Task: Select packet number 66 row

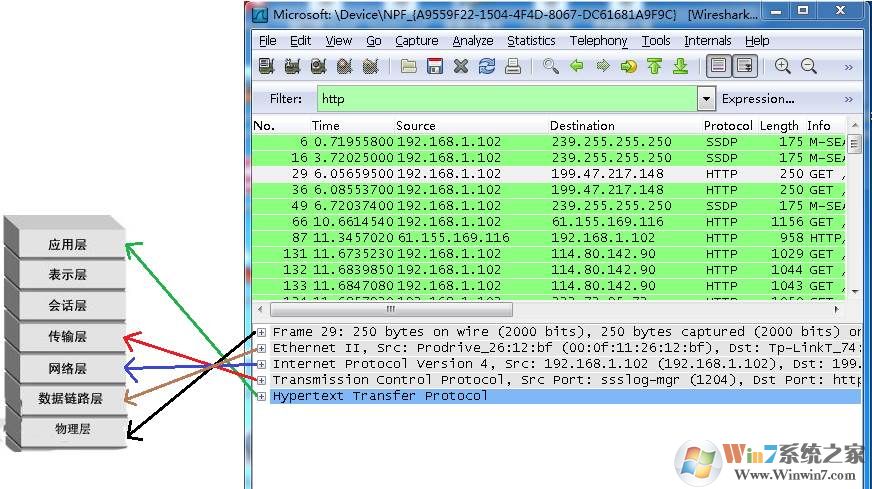Action: [x=549, y=222]
